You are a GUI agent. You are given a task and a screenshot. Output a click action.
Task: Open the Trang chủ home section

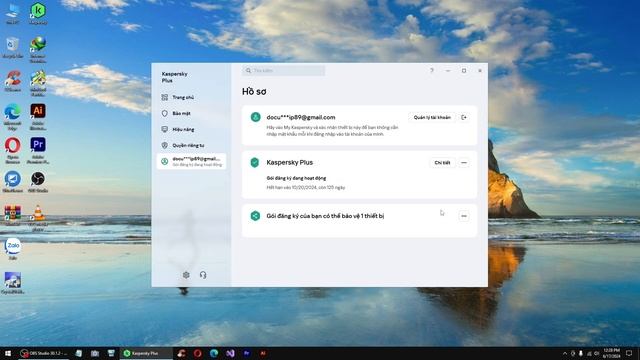tap(183, 97)
